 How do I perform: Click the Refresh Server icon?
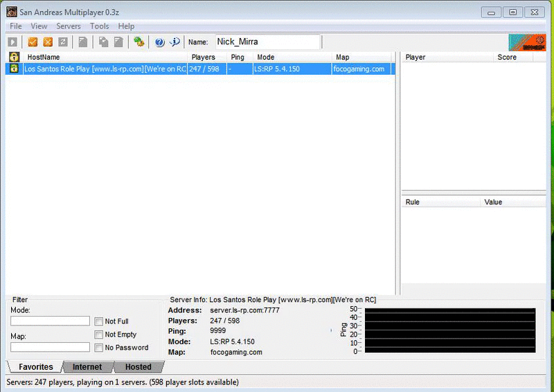(x=63, y=42)
